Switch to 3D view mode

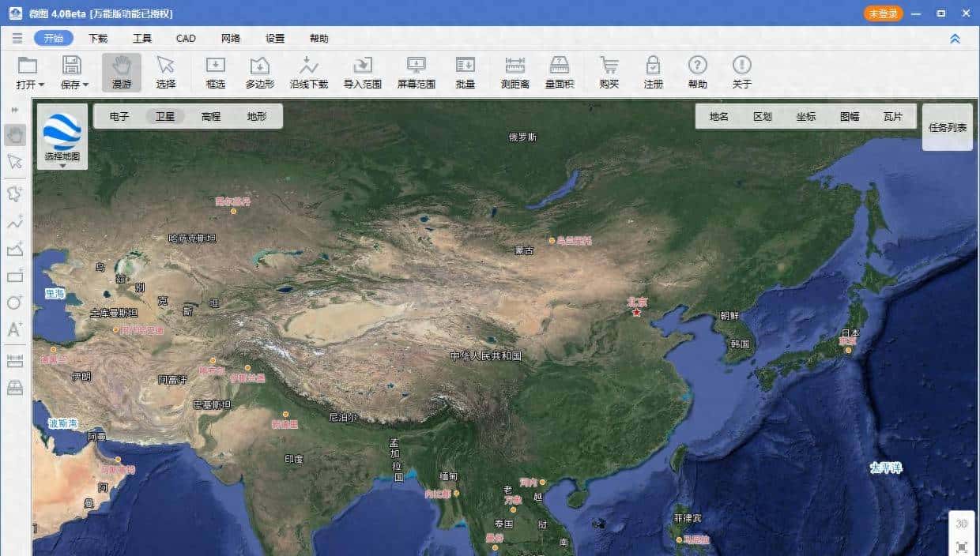point(962,522)
